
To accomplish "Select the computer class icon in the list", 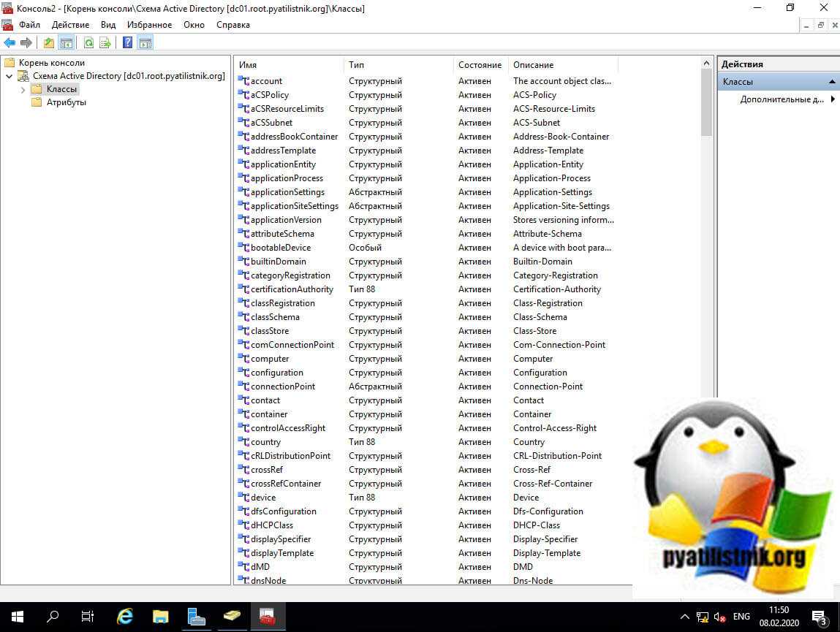I will 244,359.
